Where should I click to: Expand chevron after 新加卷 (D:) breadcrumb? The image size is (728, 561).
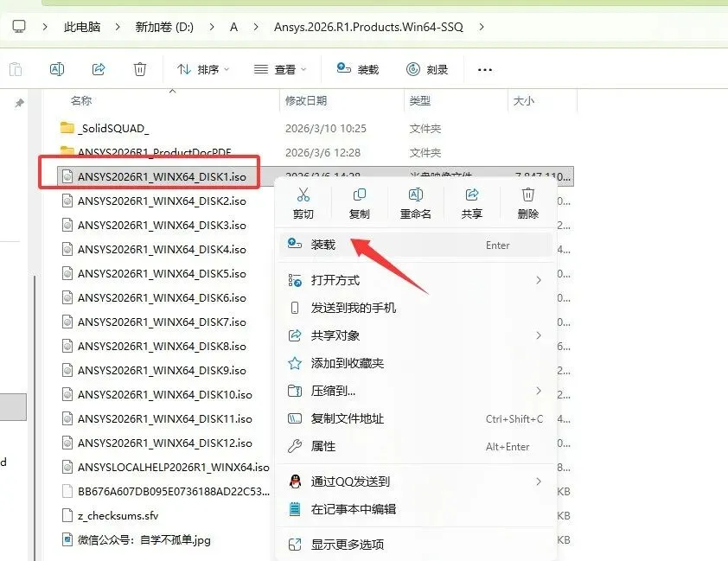(x=212, y=27)
